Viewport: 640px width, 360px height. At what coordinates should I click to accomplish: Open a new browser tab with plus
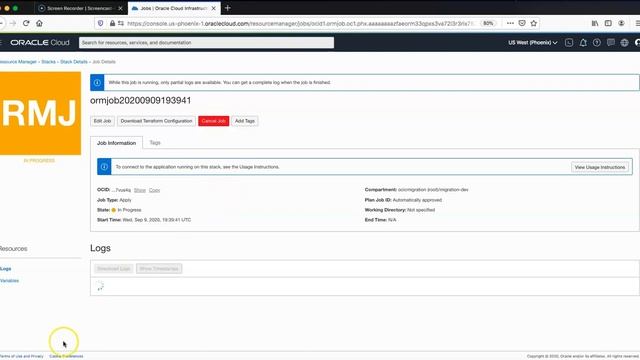pos(228,8)
